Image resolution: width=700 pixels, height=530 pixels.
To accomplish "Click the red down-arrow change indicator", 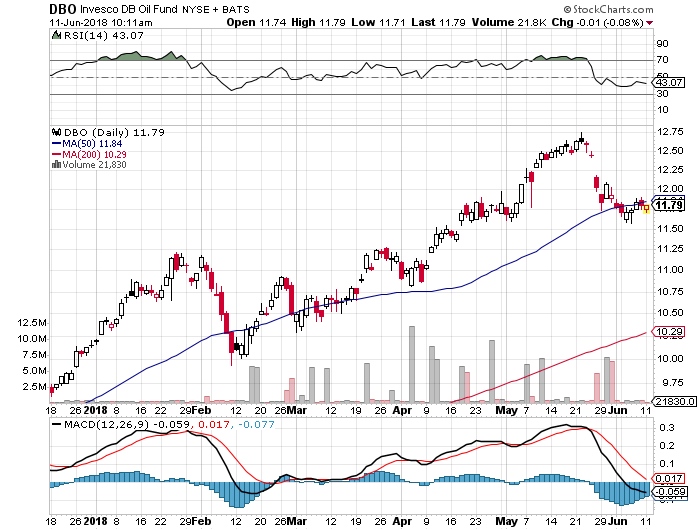I will 649,23.
